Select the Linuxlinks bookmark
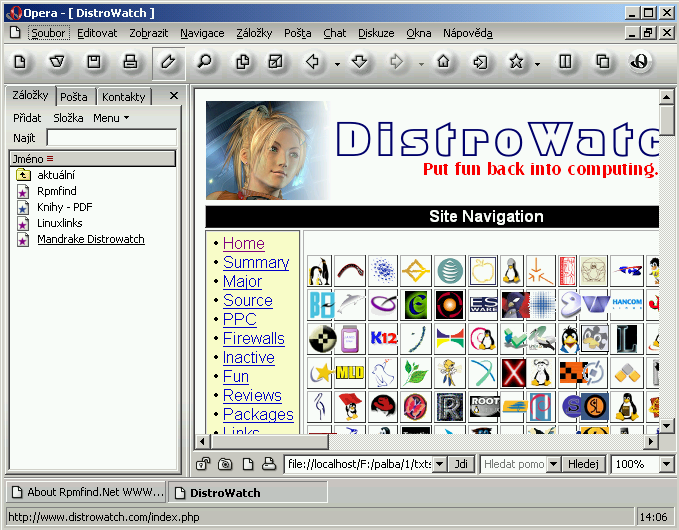The height and width of the screenshot is (530, 679). pos(59,223)
